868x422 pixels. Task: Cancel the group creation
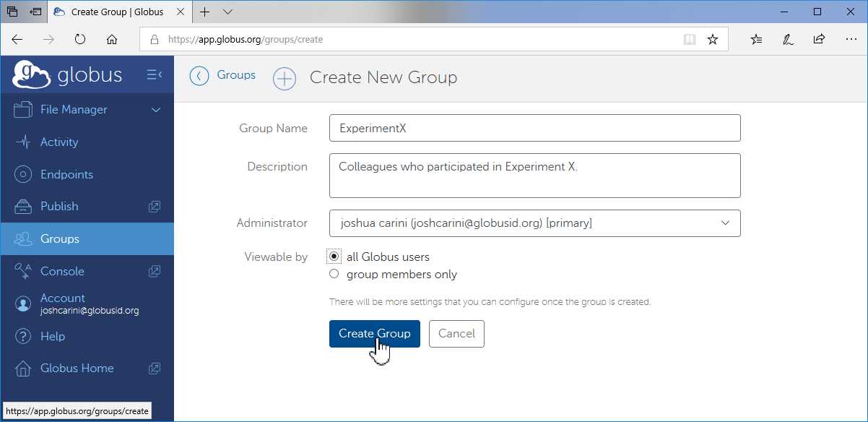[x=456, y=333]
